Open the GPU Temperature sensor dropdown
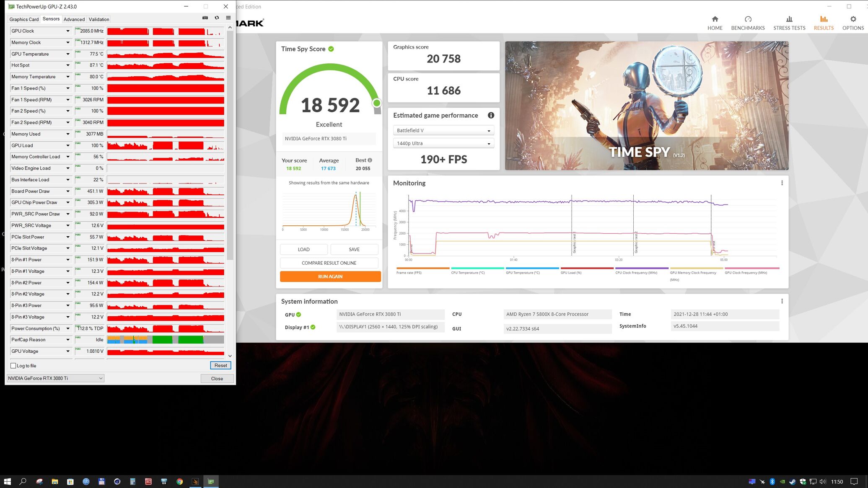Screen dimensions: 868x488 click(67, 54)
